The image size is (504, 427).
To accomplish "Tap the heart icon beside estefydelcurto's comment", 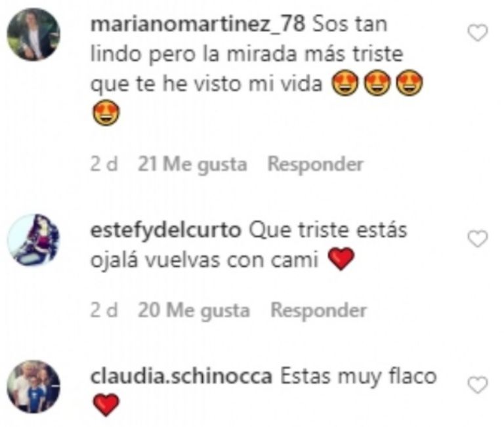I will pyautogui.click(x=478, y=239).
